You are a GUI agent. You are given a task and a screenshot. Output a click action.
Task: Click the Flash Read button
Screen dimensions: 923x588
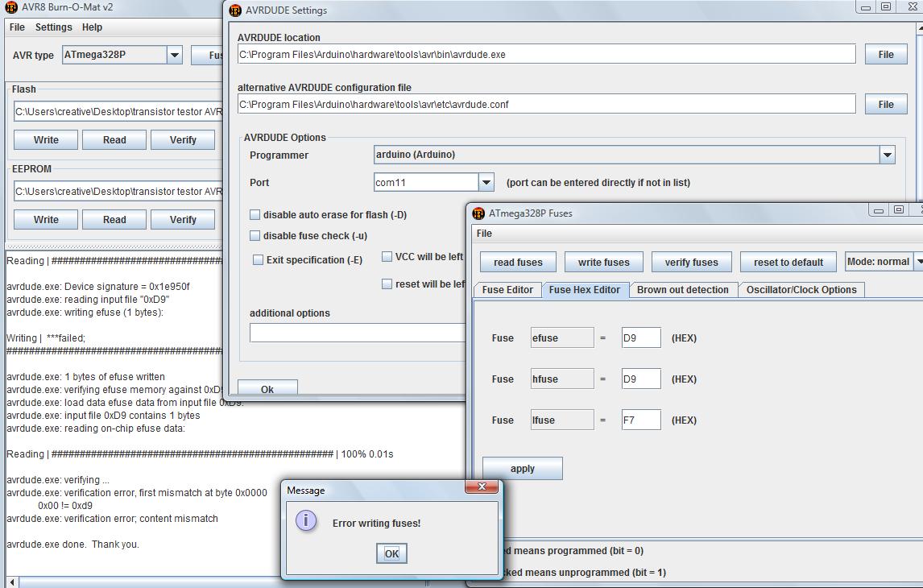(x=114, y=140)
